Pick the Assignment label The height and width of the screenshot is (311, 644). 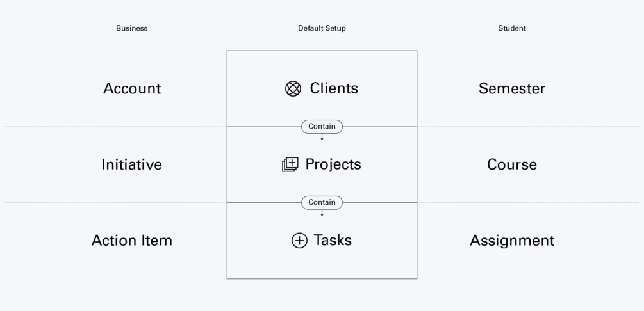(x=512, y=241)
